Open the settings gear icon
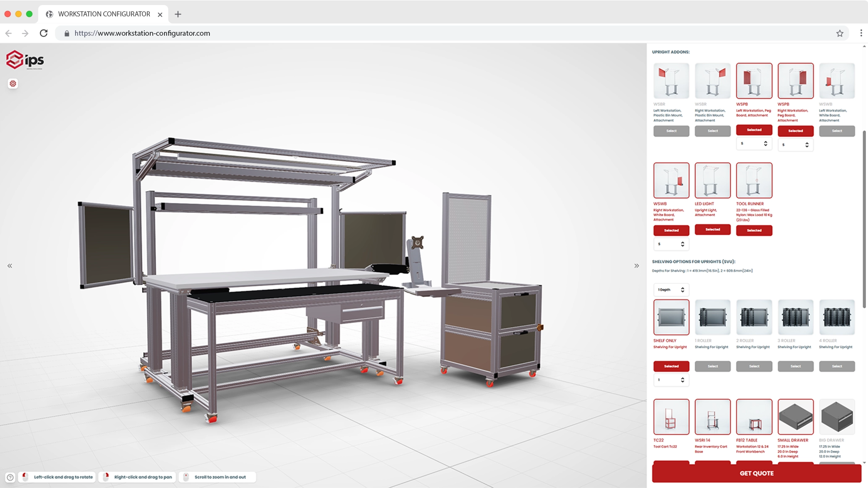 [13, 84]
